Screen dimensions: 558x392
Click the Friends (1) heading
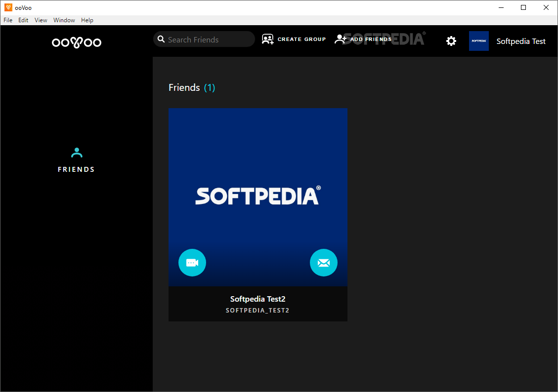coord(191,87)
